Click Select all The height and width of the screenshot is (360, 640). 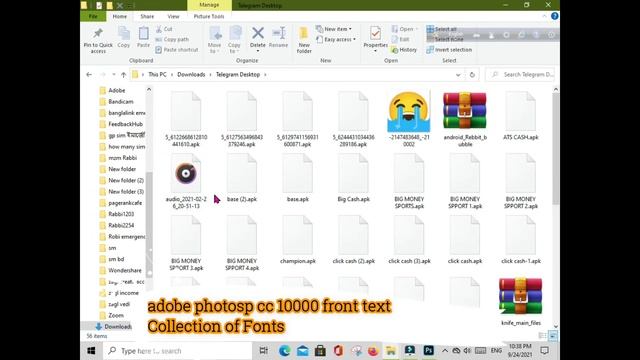click(442, 29)
